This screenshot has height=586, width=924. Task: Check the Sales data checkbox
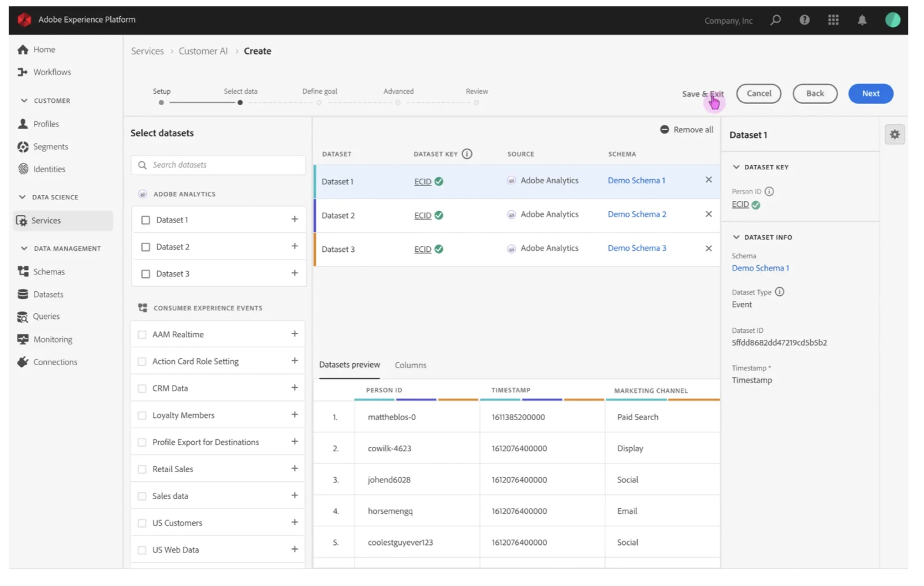(x=142, y=496)
